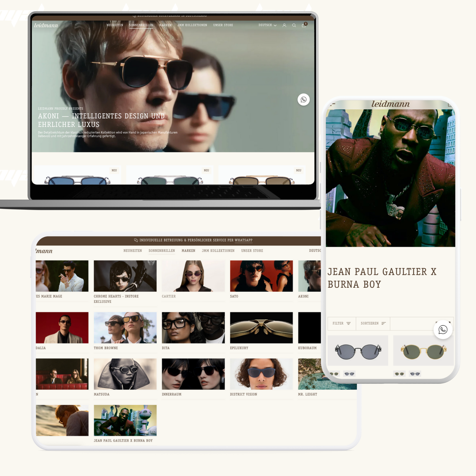Image resolution: width=476 pixels, height=476 pixels.
Task: Click the chat icon in the tablet banner
Action: point(136,240)
